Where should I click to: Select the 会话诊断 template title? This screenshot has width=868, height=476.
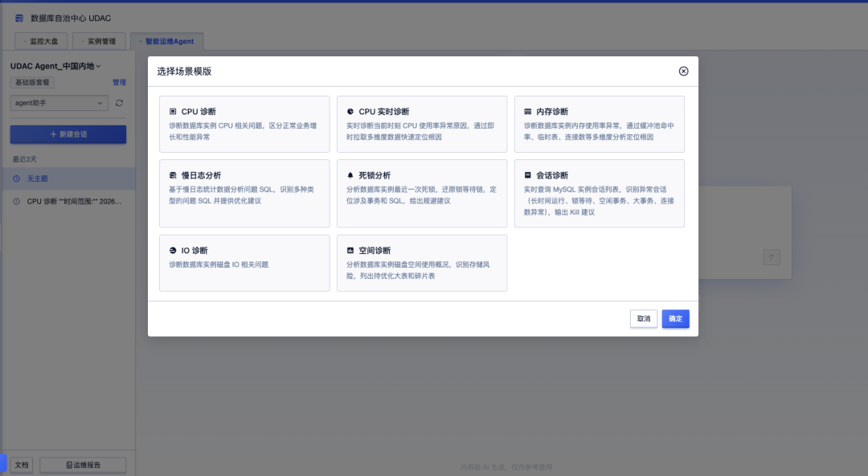[552, 175]
